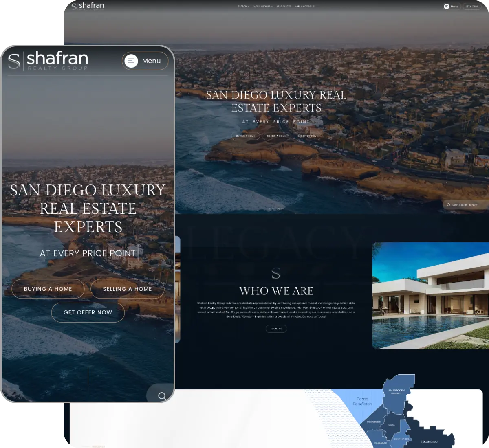
Task: Open the Why Choose Us menu item
Action: (x=304, y=7)
